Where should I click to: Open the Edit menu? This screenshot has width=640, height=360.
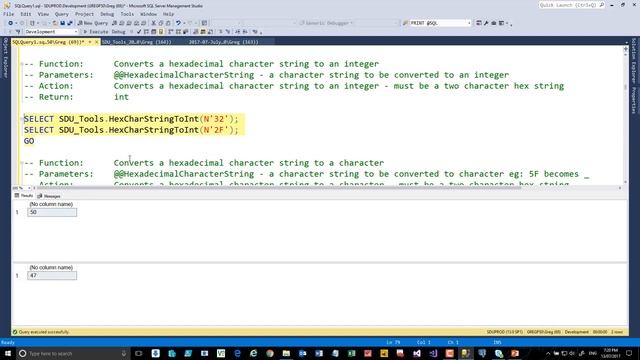click(26, 14)
